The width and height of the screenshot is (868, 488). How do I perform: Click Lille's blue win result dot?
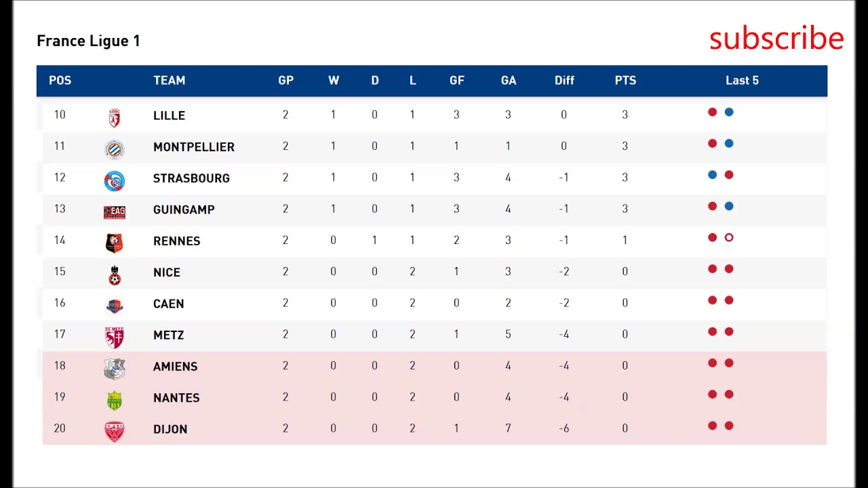[729, 113]
